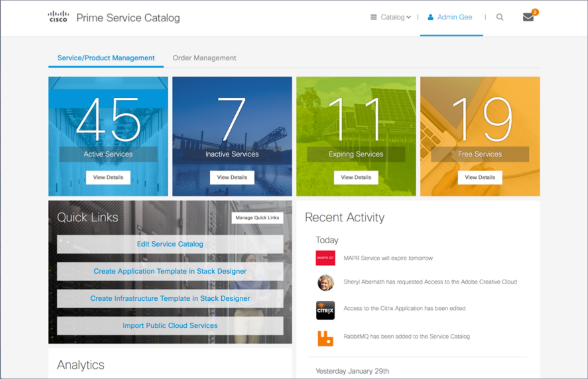Select the Service/Product Management tab
Image resolution: width=588 pixels, height=379 pixels.
[x=106, y=58]
